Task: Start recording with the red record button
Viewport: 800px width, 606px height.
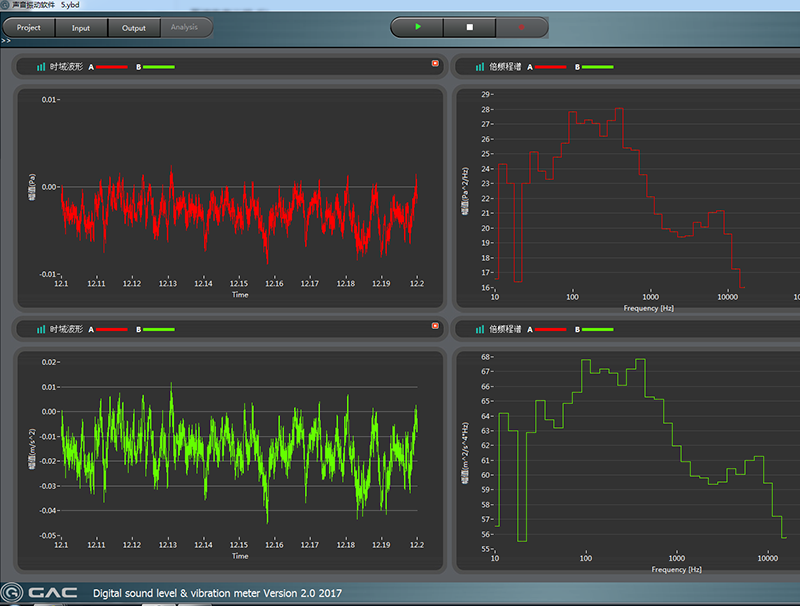Action: click(521, 27)
